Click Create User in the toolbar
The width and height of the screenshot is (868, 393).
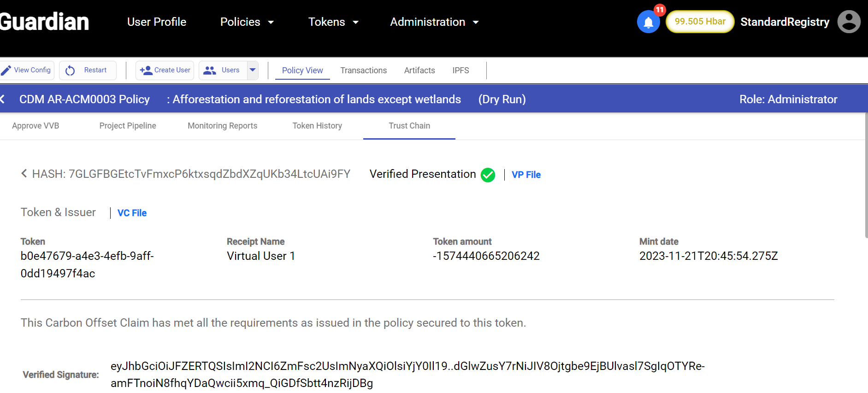pyautogui.click(x=165, y=70)
